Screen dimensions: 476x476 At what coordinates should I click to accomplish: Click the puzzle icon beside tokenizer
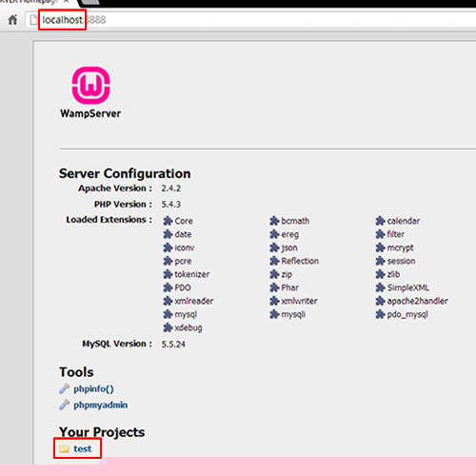[168, 274]
